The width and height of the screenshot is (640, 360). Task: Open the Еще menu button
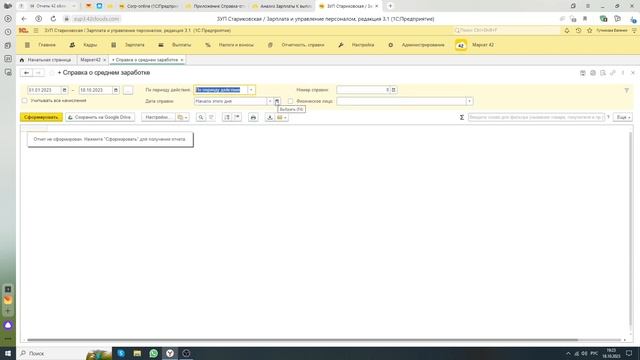pos(623,117)
